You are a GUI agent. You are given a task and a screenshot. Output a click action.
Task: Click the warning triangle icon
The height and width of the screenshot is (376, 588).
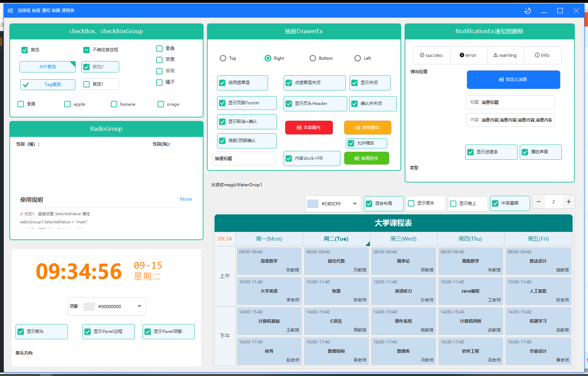tap(496, 55)
